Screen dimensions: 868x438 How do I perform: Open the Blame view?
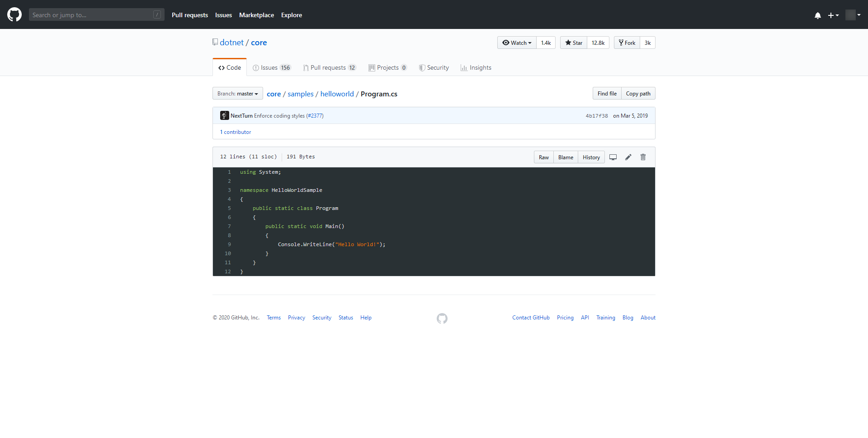[566, 157]
